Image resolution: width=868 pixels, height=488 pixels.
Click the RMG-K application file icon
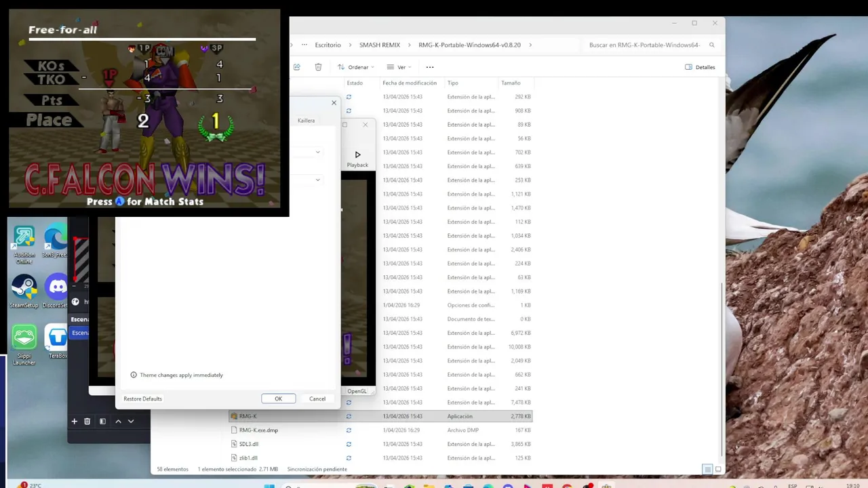point(234,416)
